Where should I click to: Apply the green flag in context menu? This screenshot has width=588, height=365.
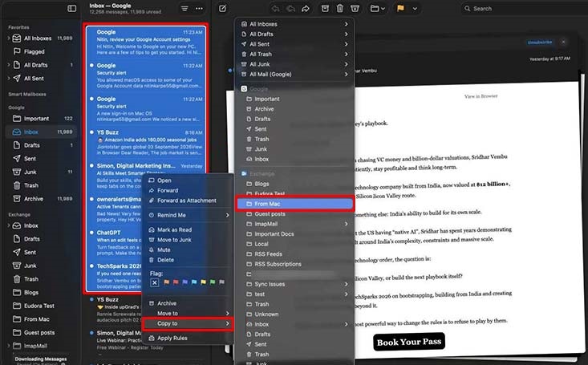click(x=213, y=282)
